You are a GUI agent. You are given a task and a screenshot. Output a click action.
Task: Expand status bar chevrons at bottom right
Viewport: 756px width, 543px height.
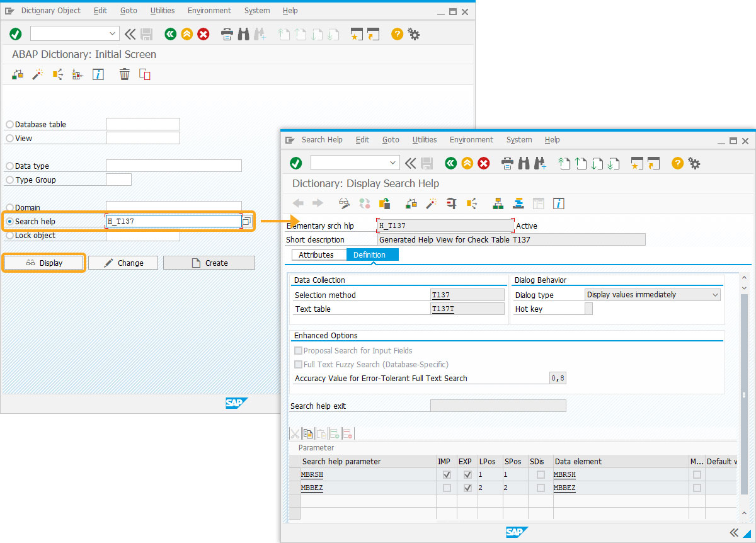pyautogui.click(x=734, y=533)
